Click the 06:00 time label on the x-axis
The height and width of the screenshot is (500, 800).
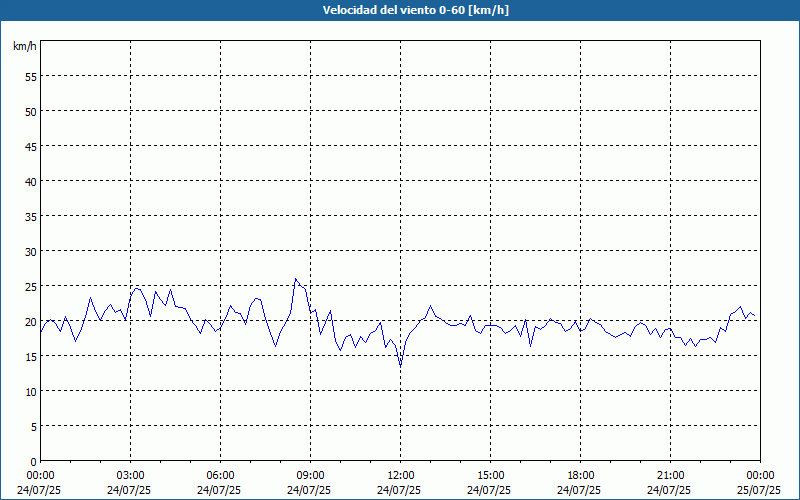[220, 475]
